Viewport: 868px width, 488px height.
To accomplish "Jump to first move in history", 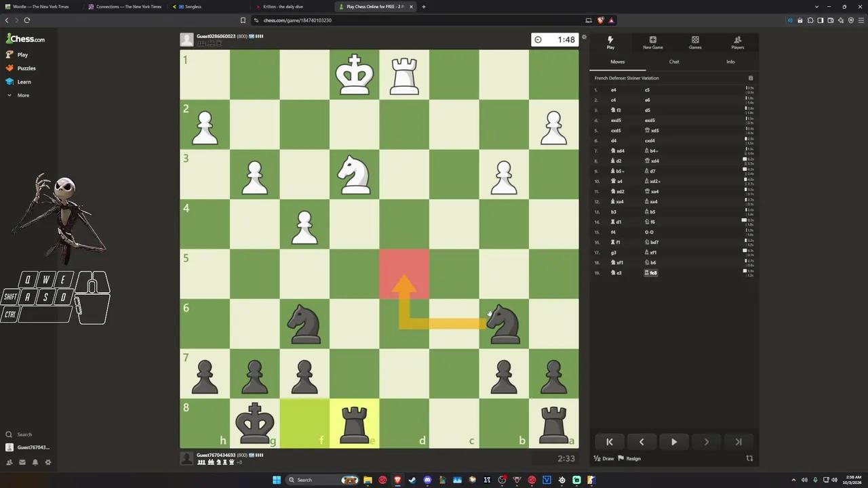I will pyautogui.click(x=609, y=442).
